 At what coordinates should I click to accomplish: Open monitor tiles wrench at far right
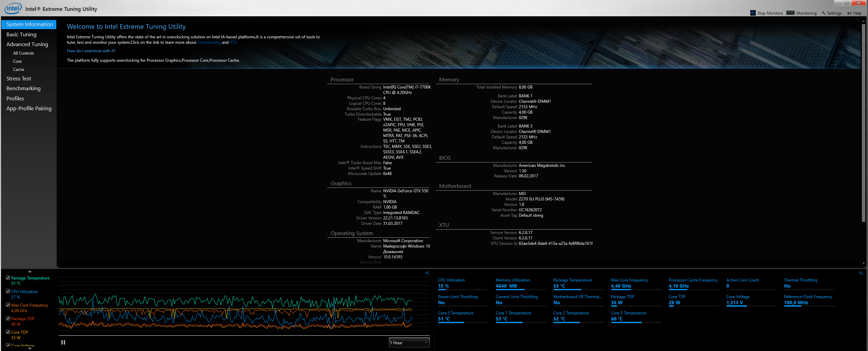pos(861,273)
